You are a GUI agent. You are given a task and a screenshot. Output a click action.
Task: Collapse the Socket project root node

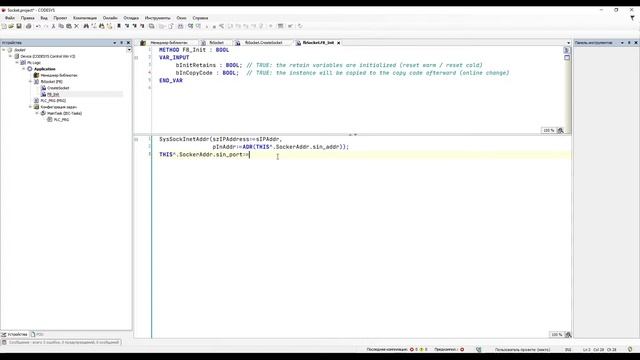click(4, 50)
